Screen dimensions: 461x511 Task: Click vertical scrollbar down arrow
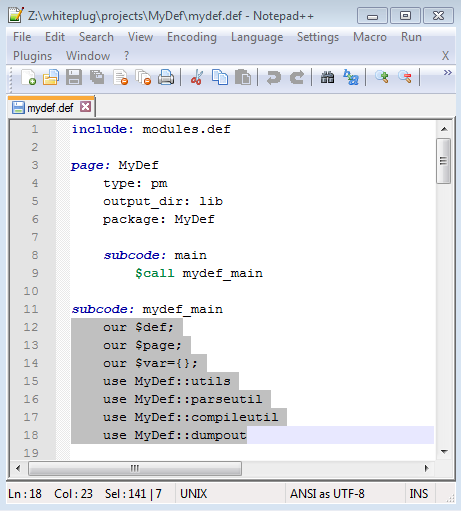(444, 452)
